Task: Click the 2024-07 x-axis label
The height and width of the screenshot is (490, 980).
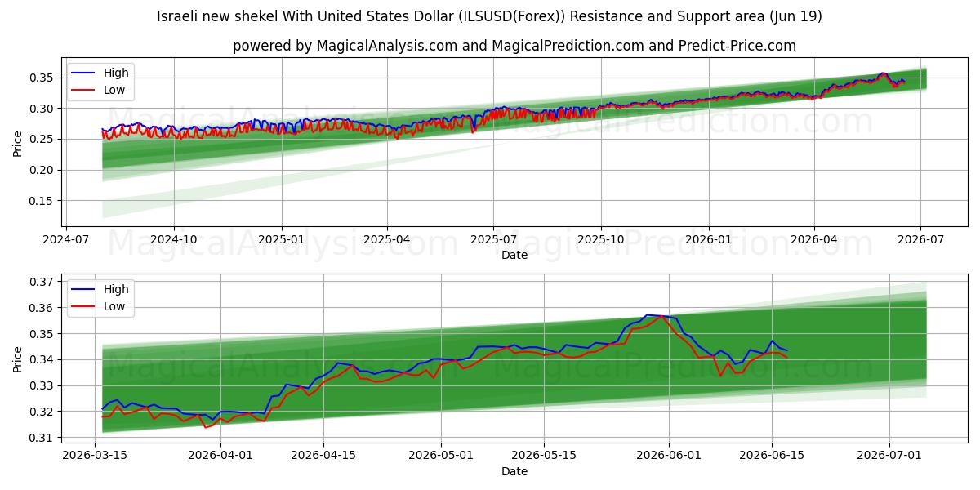Action: 66,239
